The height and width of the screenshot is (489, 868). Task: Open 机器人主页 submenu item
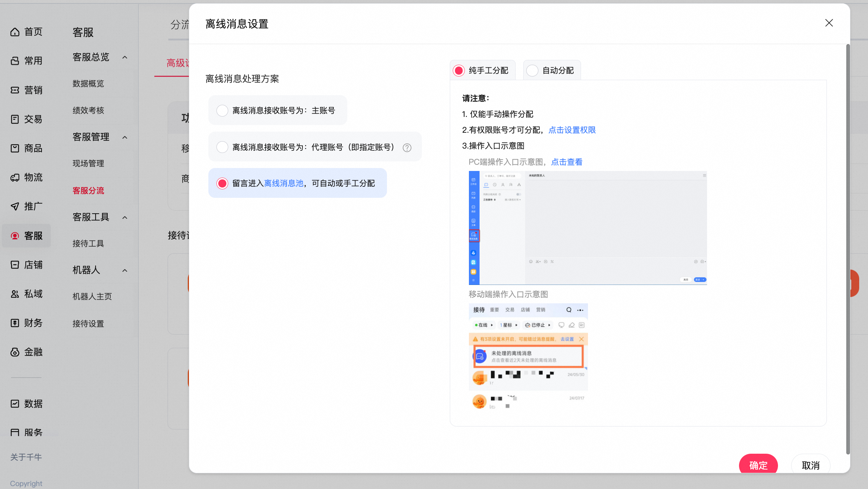(x=92, y=296)
